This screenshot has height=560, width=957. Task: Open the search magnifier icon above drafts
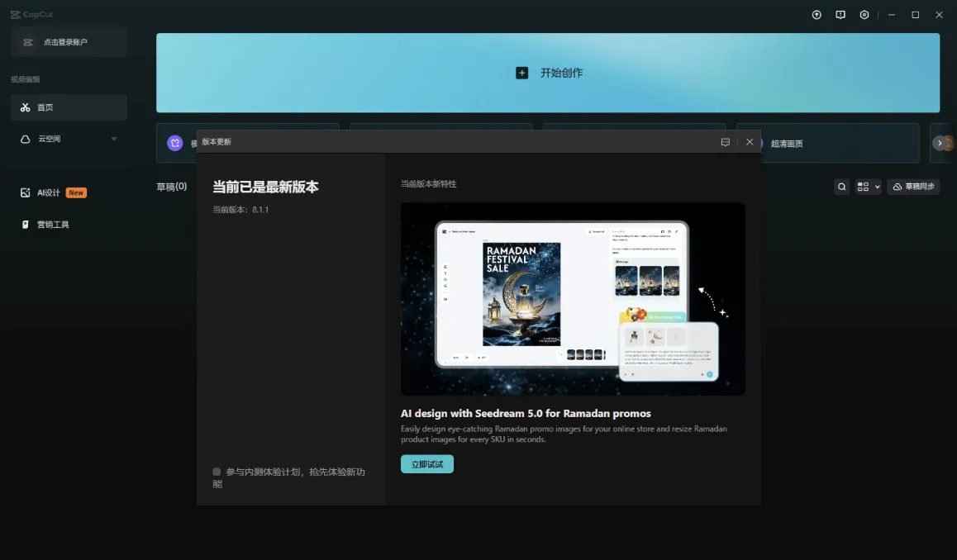[x=841, y=186]
